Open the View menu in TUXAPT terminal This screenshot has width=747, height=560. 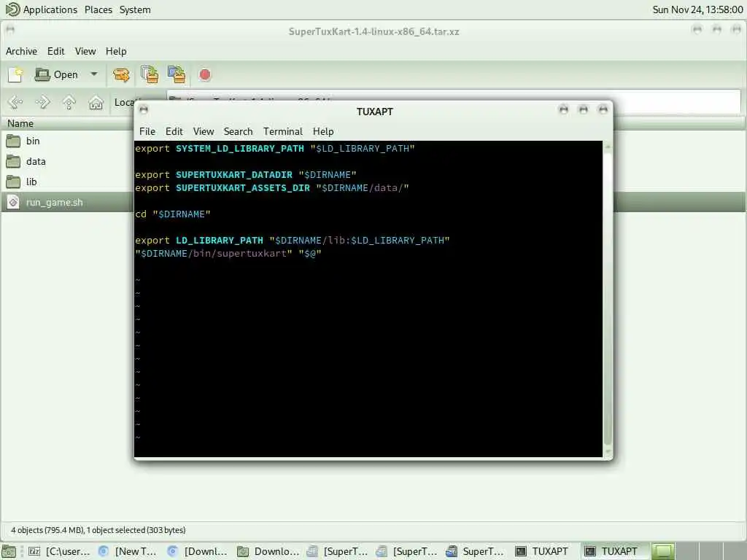coord(204,131)
